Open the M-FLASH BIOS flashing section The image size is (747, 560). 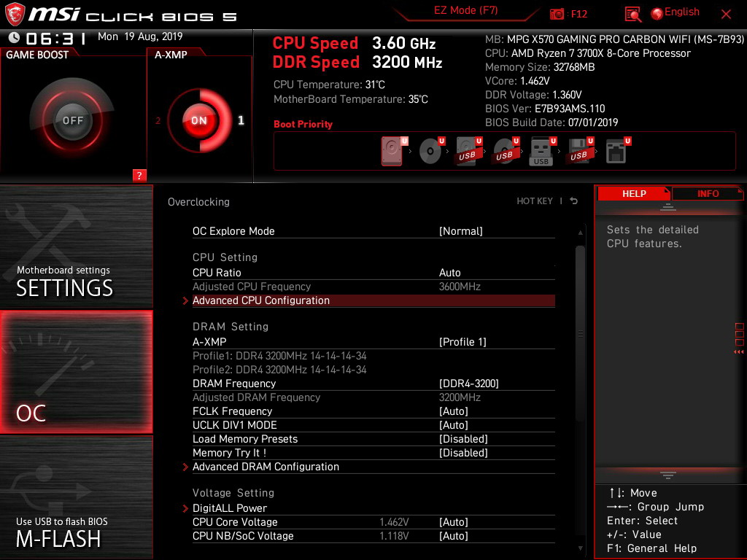(76, 497)
